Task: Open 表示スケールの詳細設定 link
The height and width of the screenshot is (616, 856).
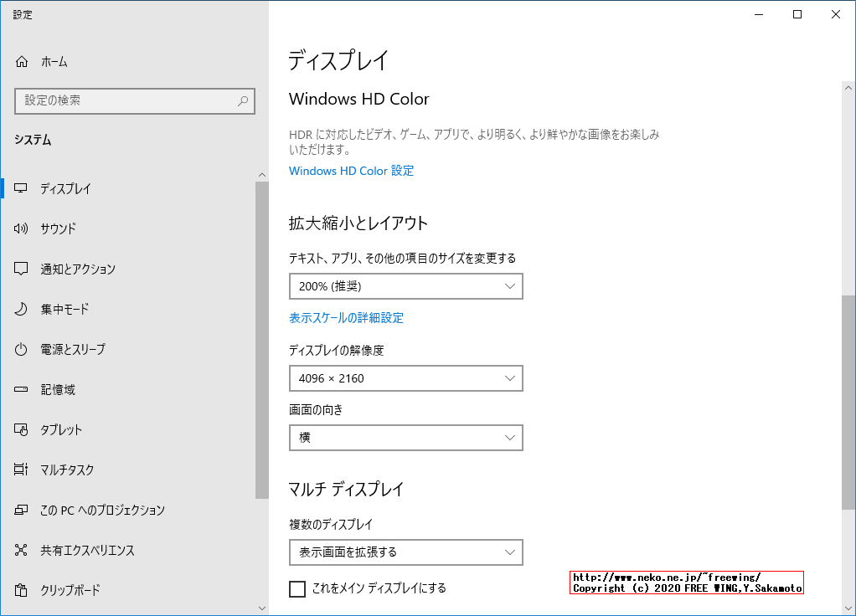Action: point(346,318)
